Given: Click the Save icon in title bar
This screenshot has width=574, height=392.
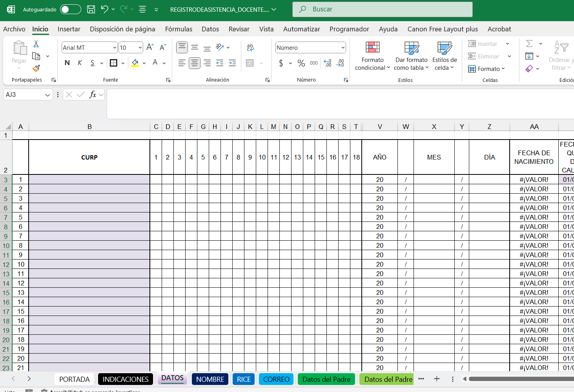Looking at the screenshot, I should 91,9.
